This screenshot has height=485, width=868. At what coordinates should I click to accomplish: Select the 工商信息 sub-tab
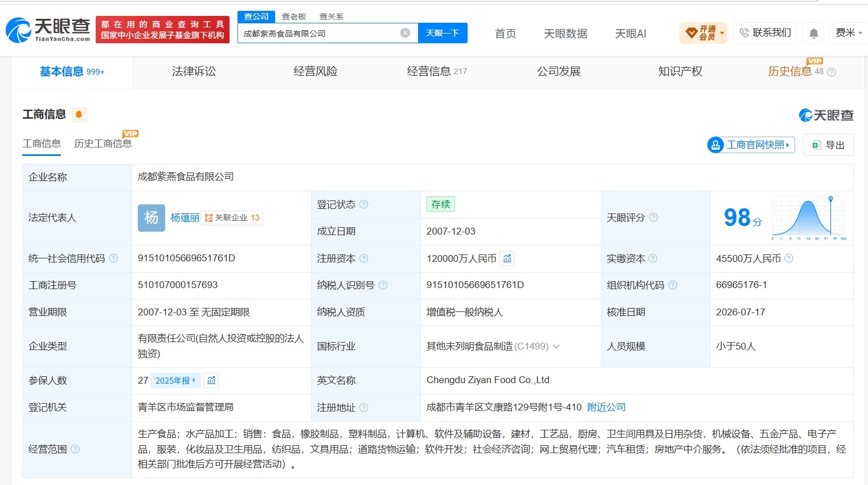click(x=42, y=143)
